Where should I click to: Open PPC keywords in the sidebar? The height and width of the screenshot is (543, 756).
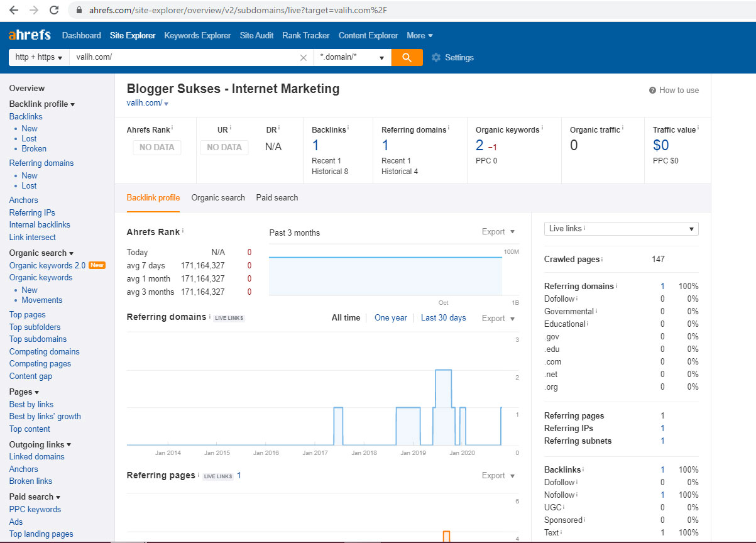point(35,510)
